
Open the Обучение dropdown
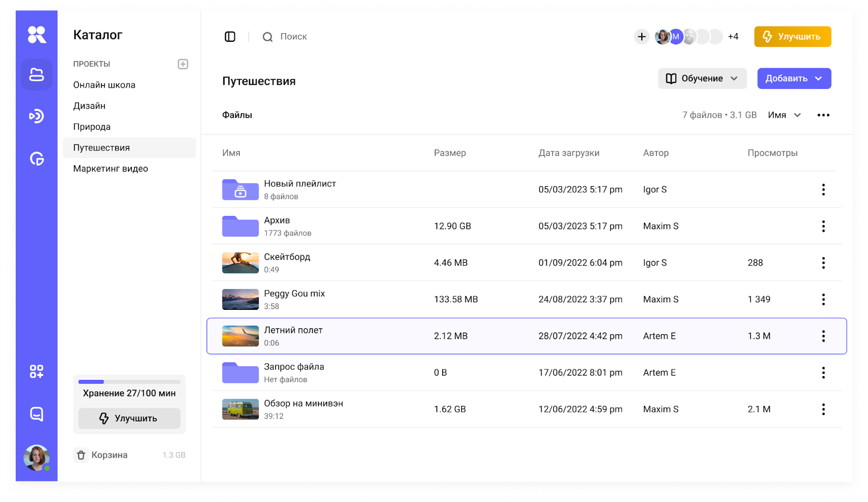tap(703, 79)
